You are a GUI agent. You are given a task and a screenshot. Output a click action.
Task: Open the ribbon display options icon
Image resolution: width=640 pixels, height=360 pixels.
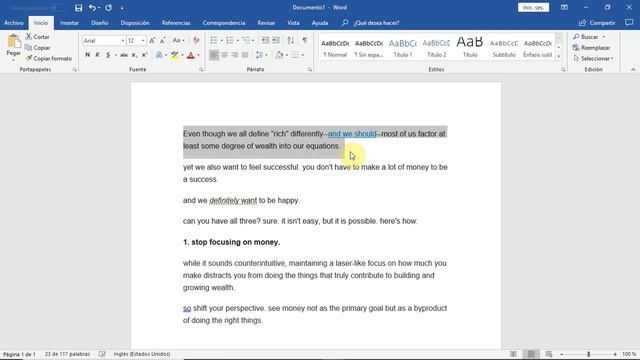point(564,7)
